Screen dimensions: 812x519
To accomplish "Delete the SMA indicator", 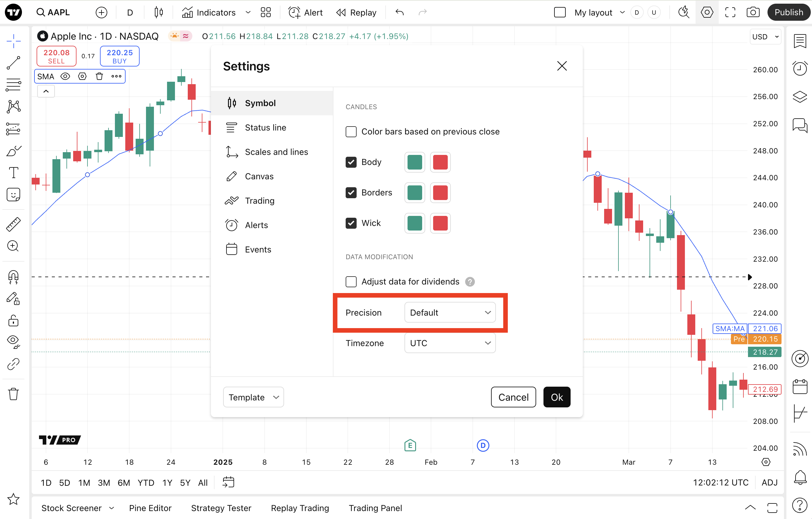I will [99, 76].
